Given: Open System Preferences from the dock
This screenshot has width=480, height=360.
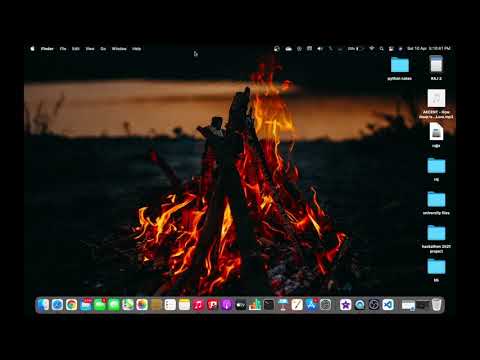Looking at the screenshot, I should (326, 305).
